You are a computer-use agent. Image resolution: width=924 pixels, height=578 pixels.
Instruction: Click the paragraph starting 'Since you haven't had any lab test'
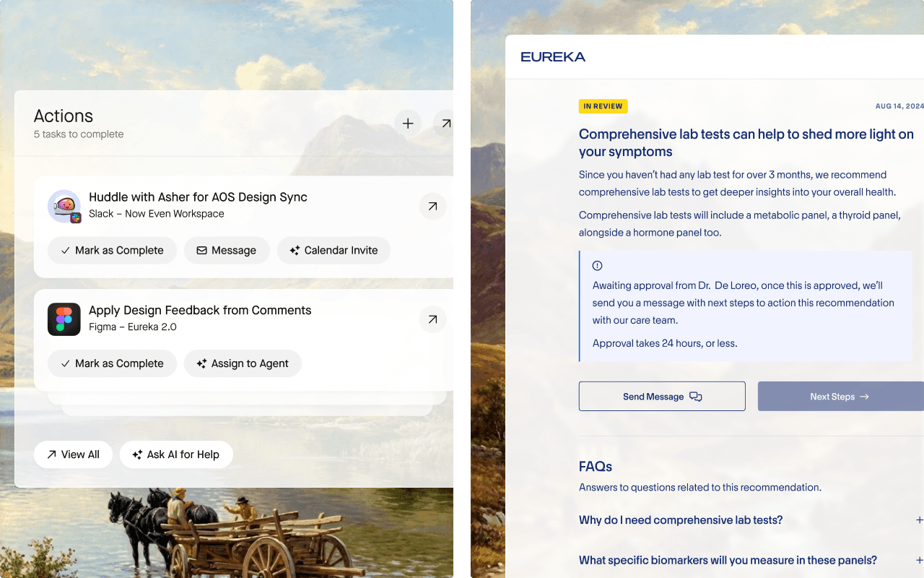[737, 184]
